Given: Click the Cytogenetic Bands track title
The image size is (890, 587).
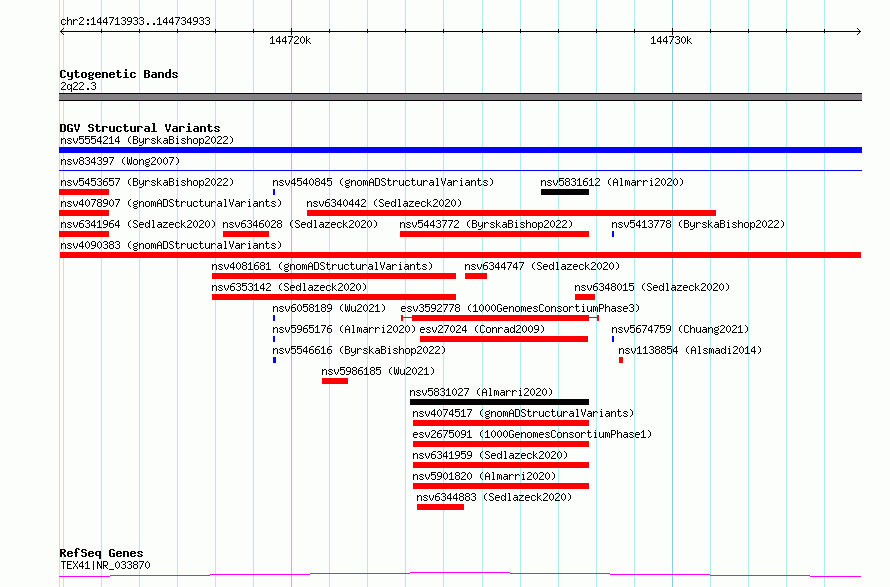Looking at the screenshot, I should (x=119, y=74).
